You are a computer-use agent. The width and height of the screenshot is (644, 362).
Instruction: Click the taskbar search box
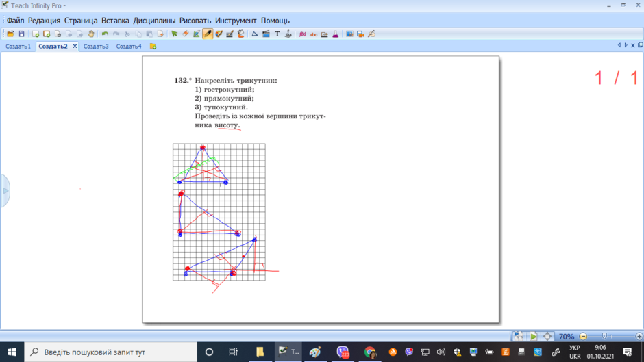[x=111, y=352]
